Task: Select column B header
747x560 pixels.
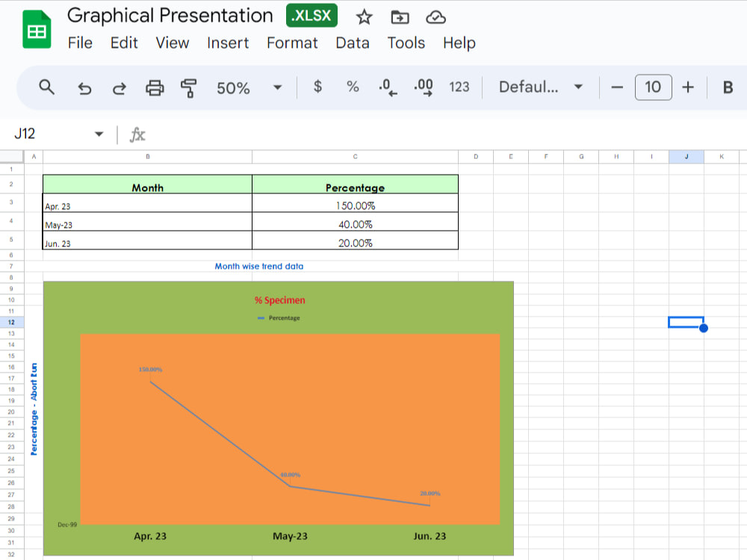Action: tap(148, 157)
